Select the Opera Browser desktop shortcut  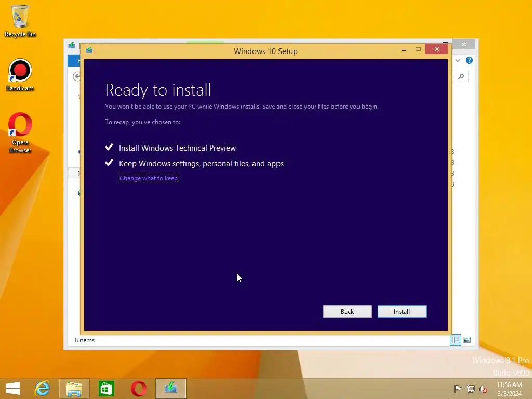click(x=20, y=132)
